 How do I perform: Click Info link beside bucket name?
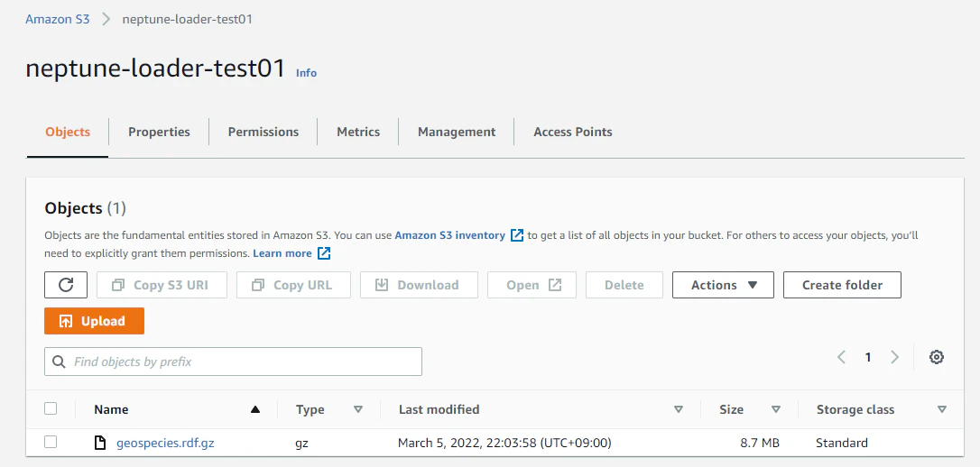click(x=306, y=73)
